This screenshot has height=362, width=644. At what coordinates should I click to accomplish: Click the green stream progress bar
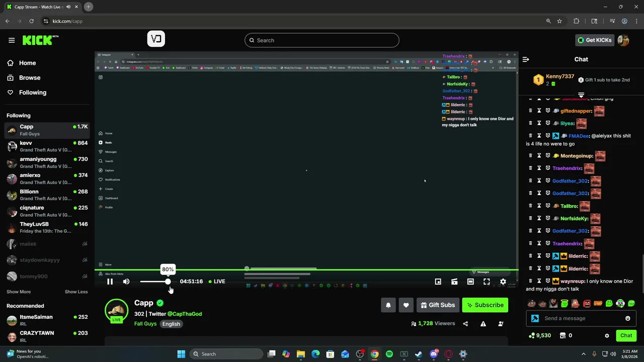(x=306, y=270)
